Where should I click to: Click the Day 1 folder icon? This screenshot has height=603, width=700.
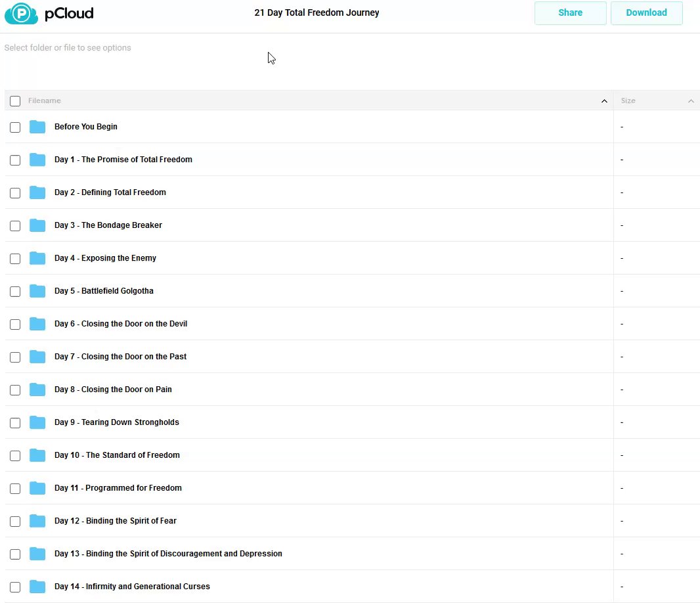coord(37,160)
